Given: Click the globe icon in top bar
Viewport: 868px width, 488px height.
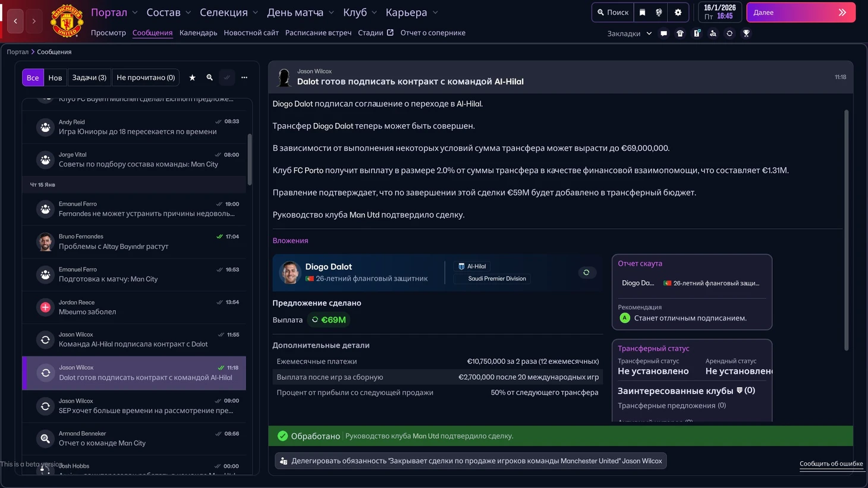Looking at the screenshot, I should click(659, 12).
